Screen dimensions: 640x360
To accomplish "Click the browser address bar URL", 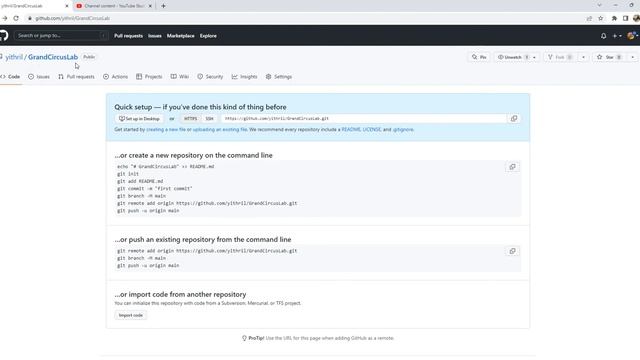I will 73,18.
